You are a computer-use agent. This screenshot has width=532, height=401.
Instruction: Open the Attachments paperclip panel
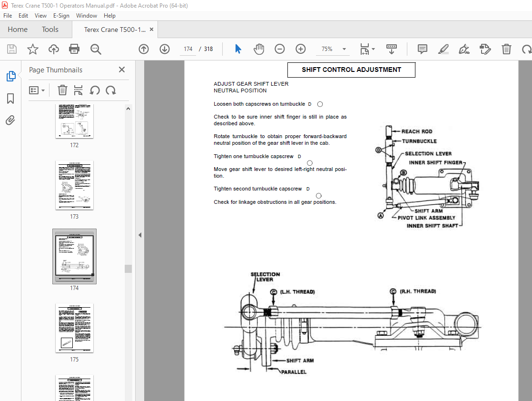tap(10, 120)
